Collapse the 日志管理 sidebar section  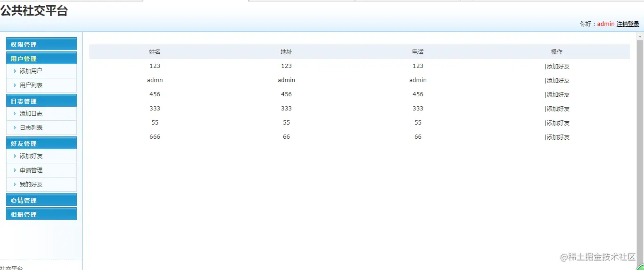pos(41,101)
